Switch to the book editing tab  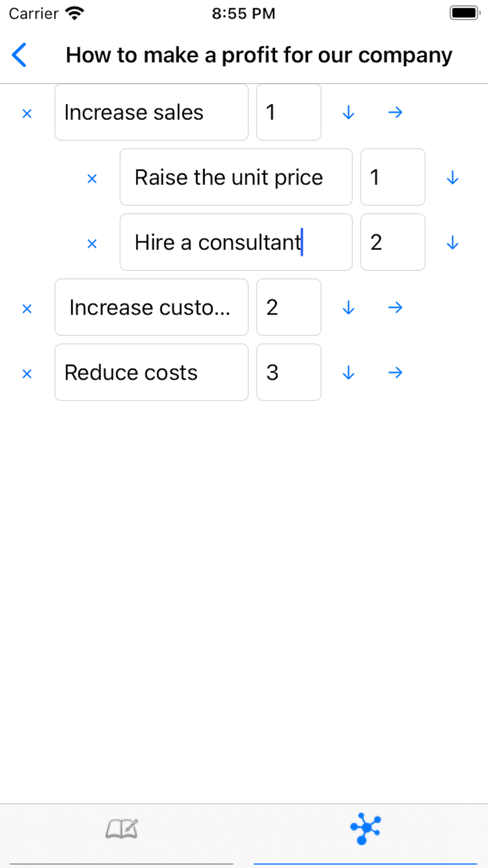point(122,829)
